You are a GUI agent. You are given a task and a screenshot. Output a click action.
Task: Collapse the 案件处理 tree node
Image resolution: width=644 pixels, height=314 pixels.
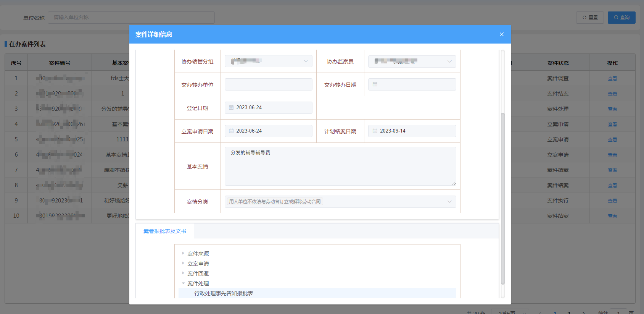point(183,283)
